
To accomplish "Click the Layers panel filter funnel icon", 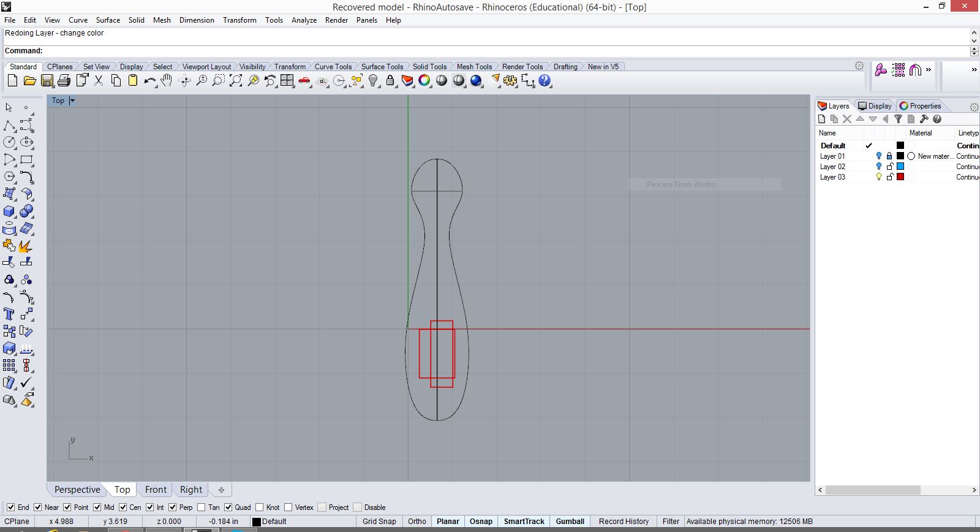I will point(898,119).
